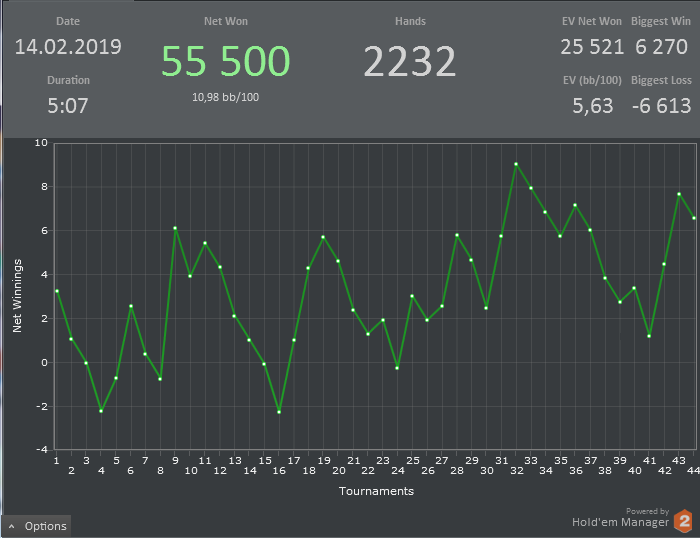The width and height of the screenshot is (700, 538).
Task: Click the data point at tournament 43
Action: pyautogui.click(x=679, y=194)
